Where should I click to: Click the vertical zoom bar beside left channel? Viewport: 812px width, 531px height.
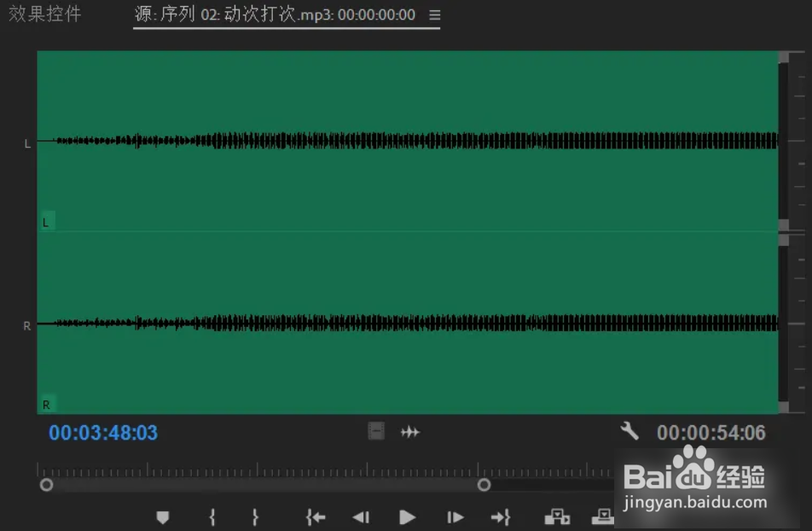[x=784, y=141]
